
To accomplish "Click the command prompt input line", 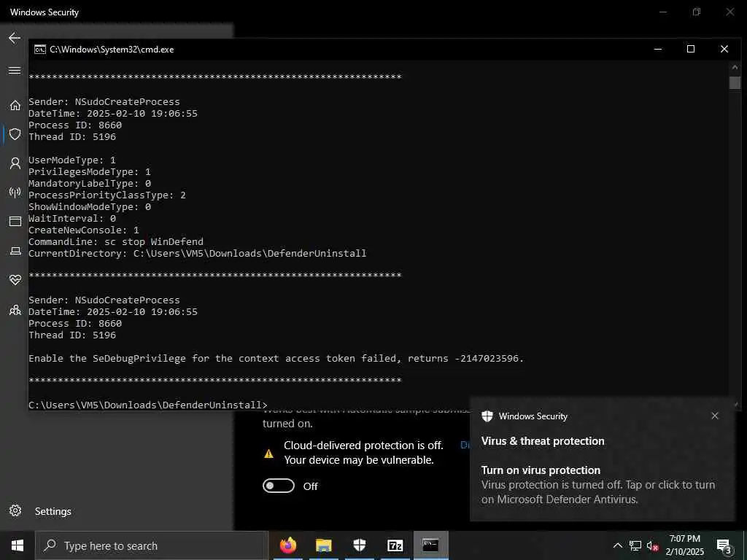I will 148,405.
